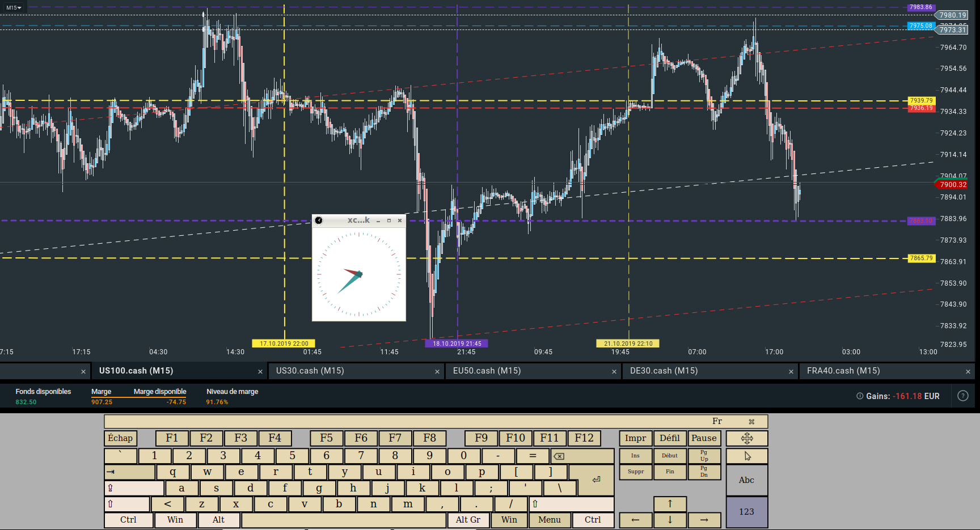
Task: Click the Pause key
Action: [x=704, y=438]
